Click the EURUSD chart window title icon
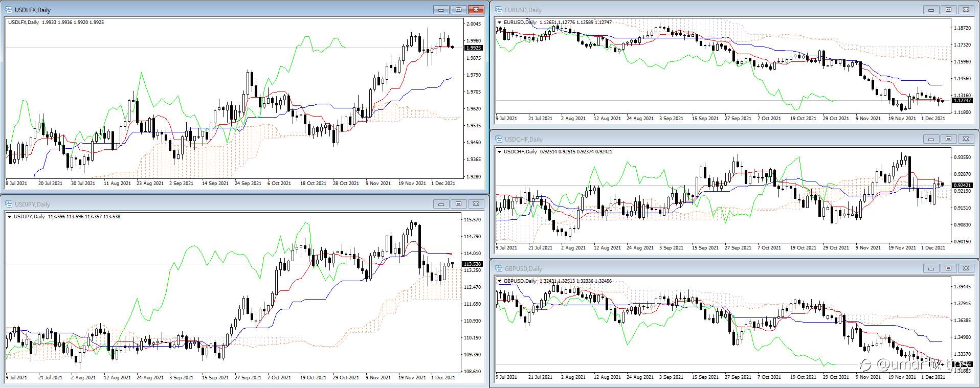The height and width of the screenshot is (388, 980). 499,10
